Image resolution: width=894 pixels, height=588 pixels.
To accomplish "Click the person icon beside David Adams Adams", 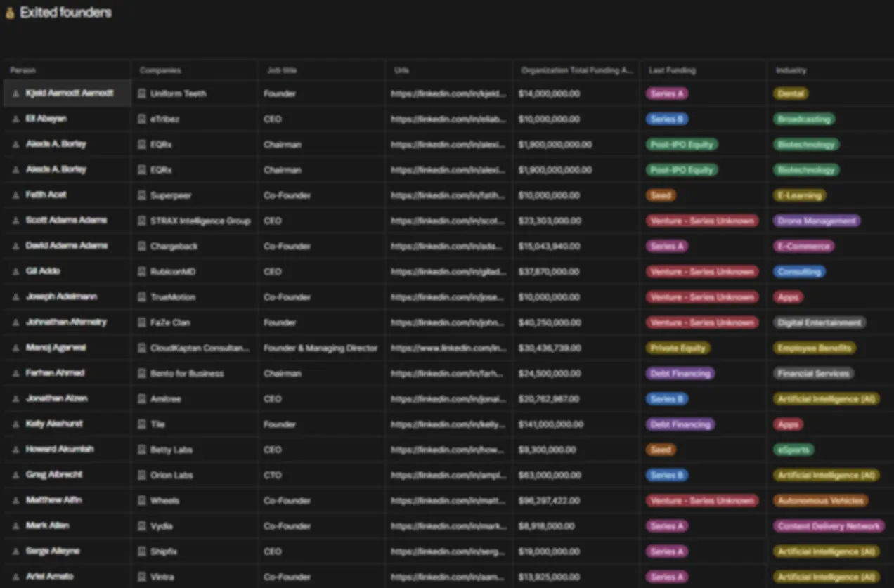I will pos(15,246).
